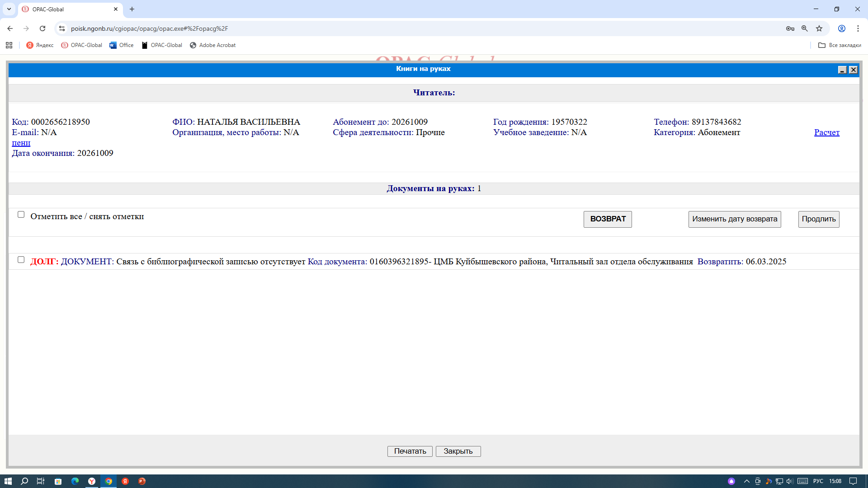Click the Закрыть button

(x=458, y=451)
